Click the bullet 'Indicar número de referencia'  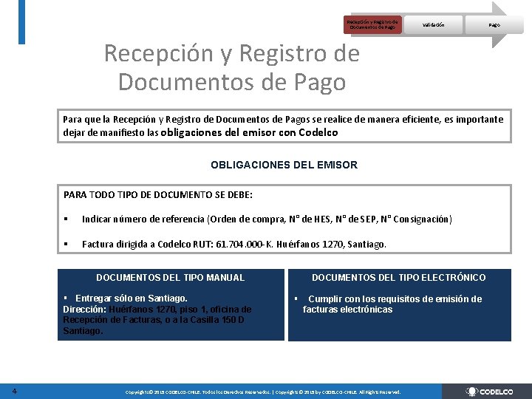tap(267, 219)
